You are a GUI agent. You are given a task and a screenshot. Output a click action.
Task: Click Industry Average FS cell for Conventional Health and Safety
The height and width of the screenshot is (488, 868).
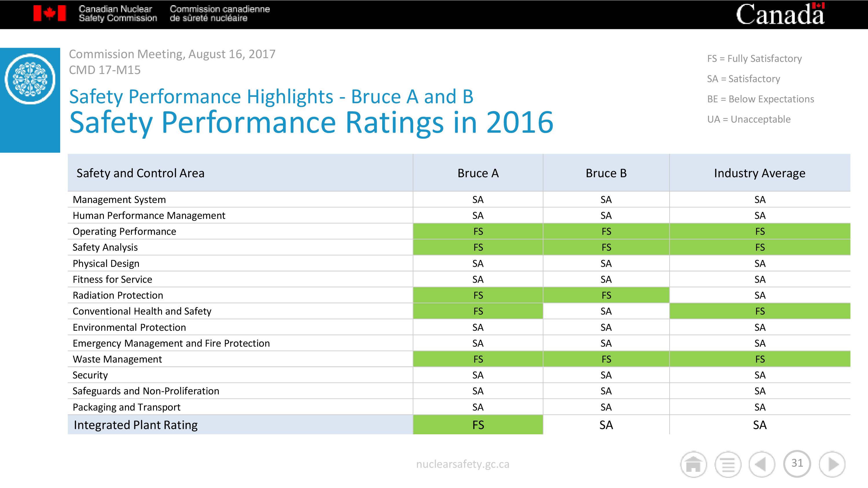[759, 311]
